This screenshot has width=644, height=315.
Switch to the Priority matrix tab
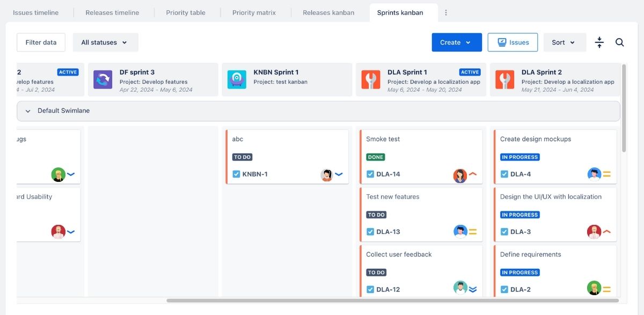[253, 12]
